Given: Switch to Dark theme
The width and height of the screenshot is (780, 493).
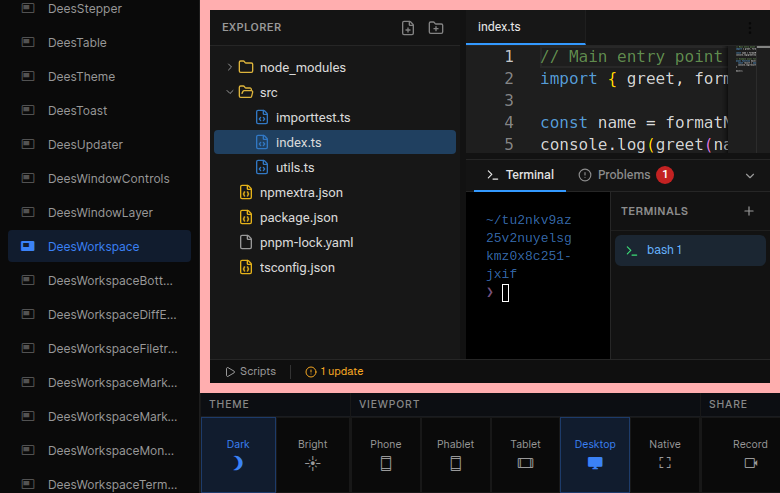Looking at the screenshot, I should click(238, 453).
